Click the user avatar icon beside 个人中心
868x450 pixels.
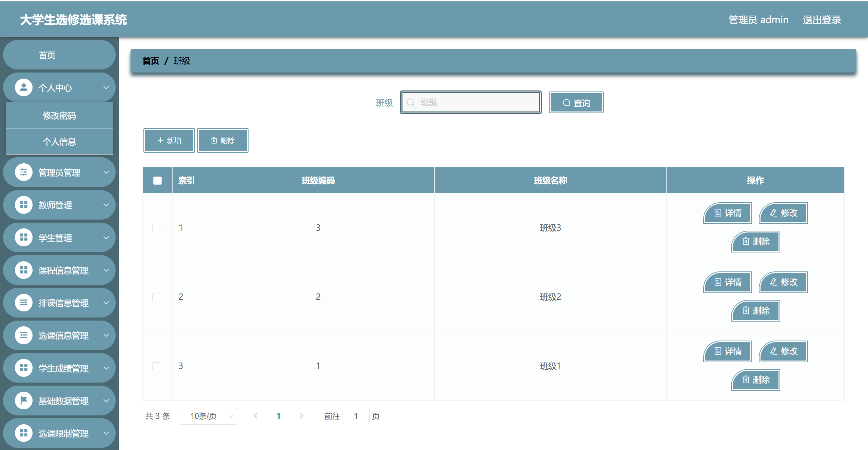23,88
